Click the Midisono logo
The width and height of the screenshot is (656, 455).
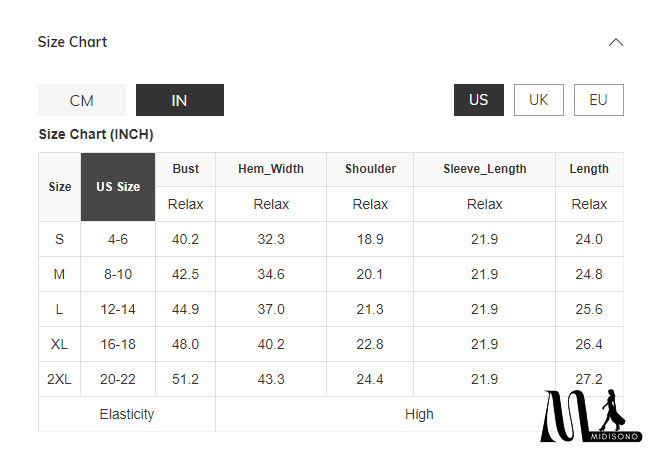point(591,417)
